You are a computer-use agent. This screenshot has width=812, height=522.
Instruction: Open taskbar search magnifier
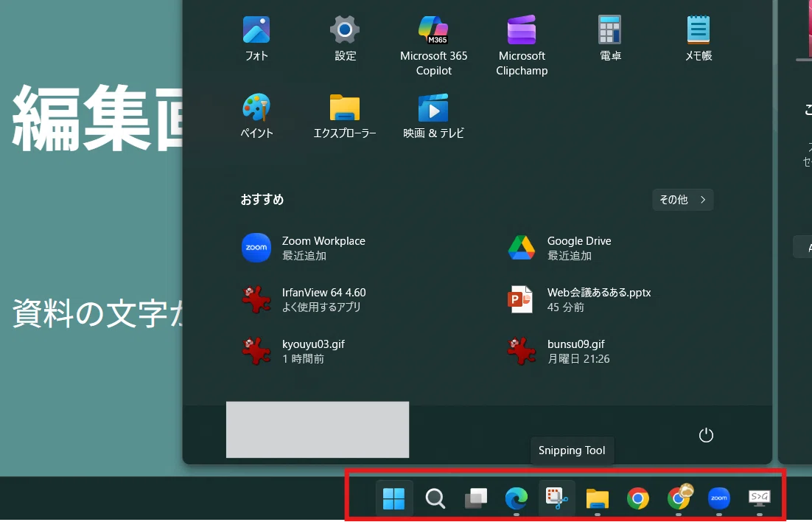pyautogui.click(x=435, y=498)
